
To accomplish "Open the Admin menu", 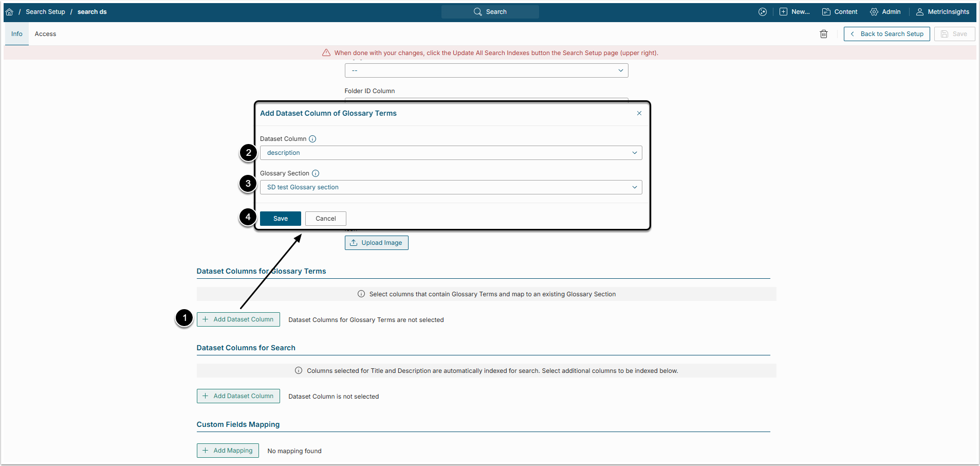I will (x=885, y=12).
